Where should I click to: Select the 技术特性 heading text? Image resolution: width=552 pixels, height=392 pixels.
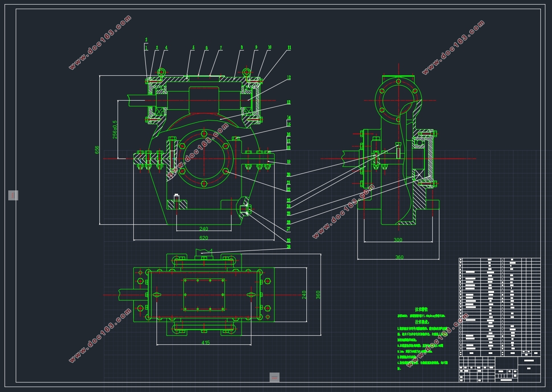pos(422,309)
